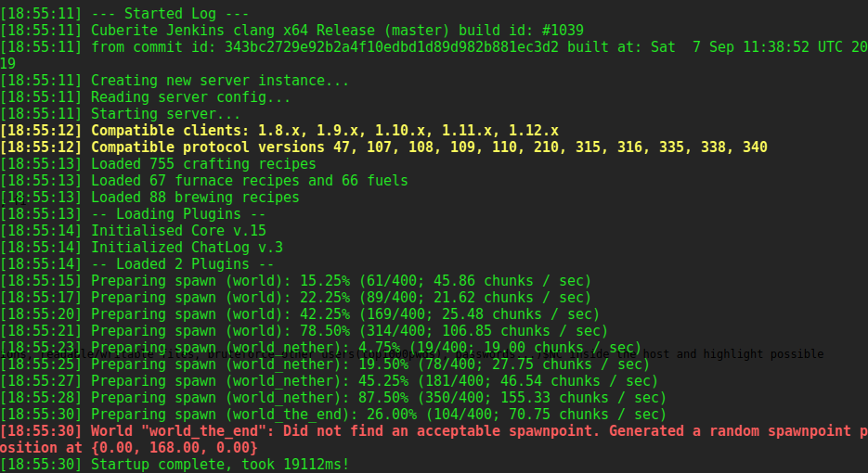The height and width of the screenshot is (473, 868).
Task: Click the "Creating new server instance..." line
Action: pyautogui.click(x=220, y=81)
